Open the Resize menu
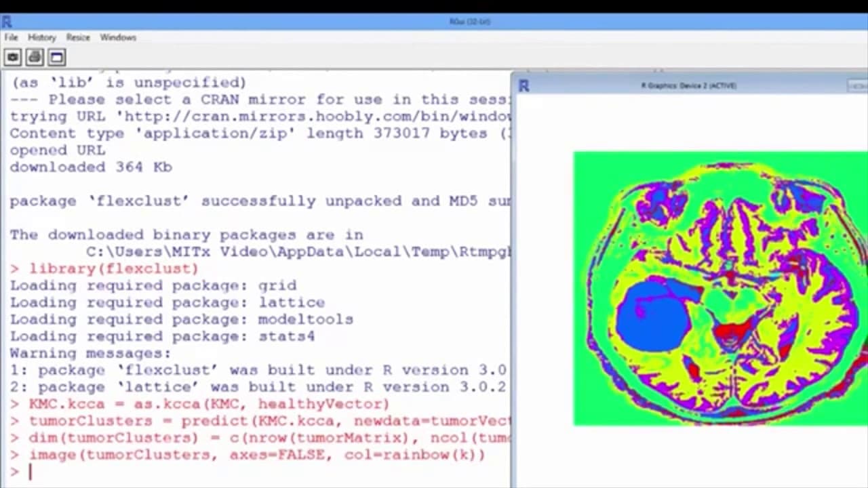The height and width of the screenshot is (488, 868). [78, 37]
